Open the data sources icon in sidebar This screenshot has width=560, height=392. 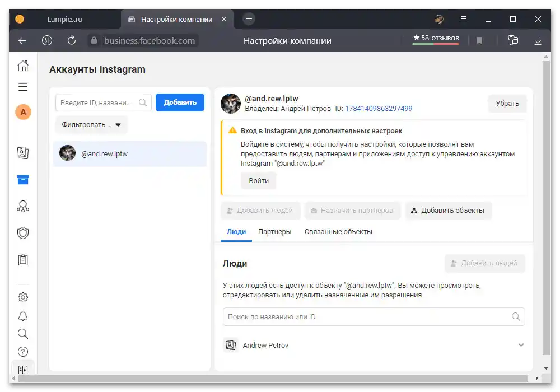click(23, 206)
